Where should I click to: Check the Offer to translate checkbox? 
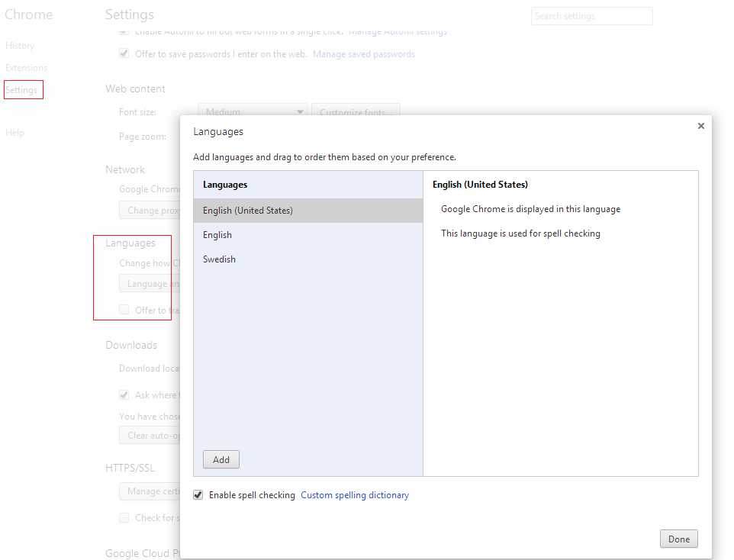coord(124,310)
